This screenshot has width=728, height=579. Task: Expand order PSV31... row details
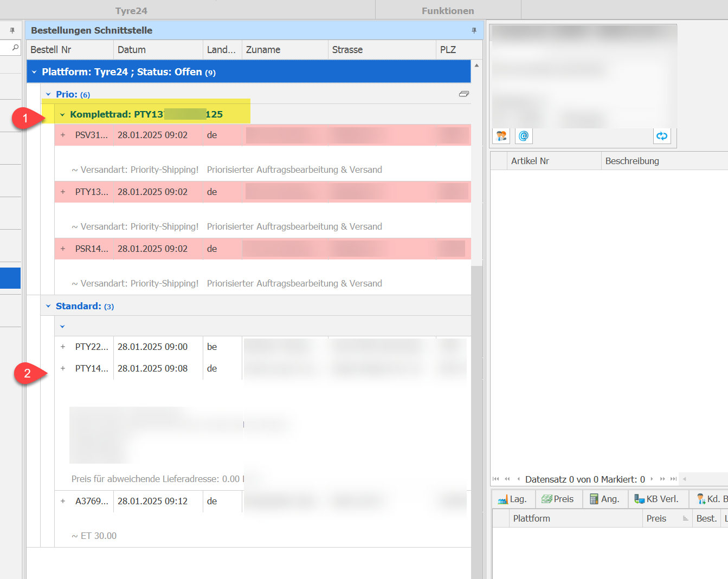pos(63,135)
